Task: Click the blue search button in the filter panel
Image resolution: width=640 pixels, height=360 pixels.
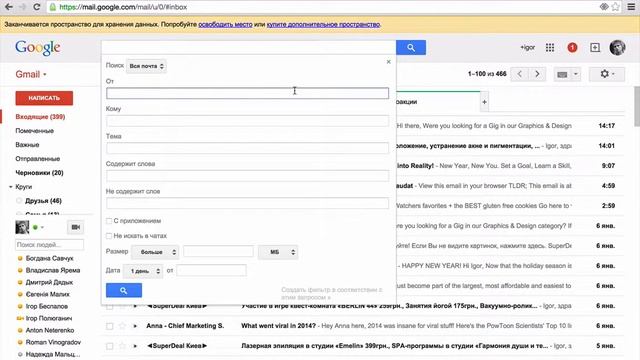Action: tap(124, 290)
